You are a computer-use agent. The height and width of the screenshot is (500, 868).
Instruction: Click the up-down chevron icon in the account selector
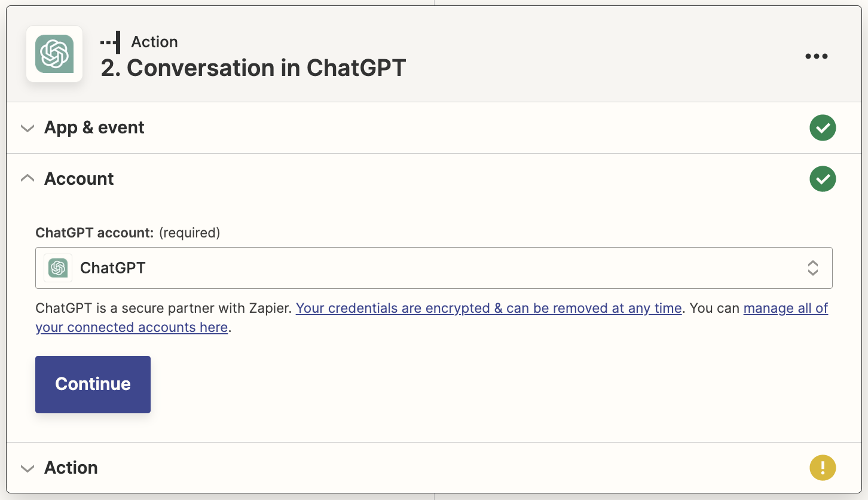coord(812,268)
